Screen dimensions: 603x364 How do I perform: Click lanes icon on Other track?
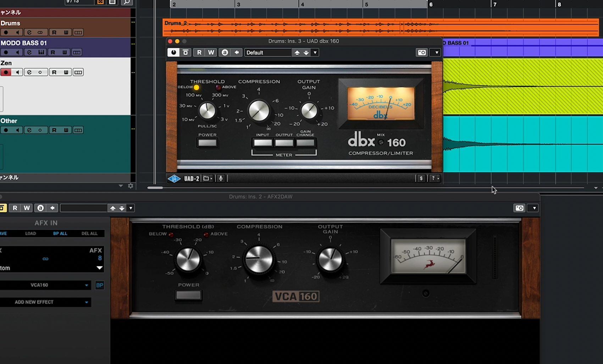tap(78, 130)
